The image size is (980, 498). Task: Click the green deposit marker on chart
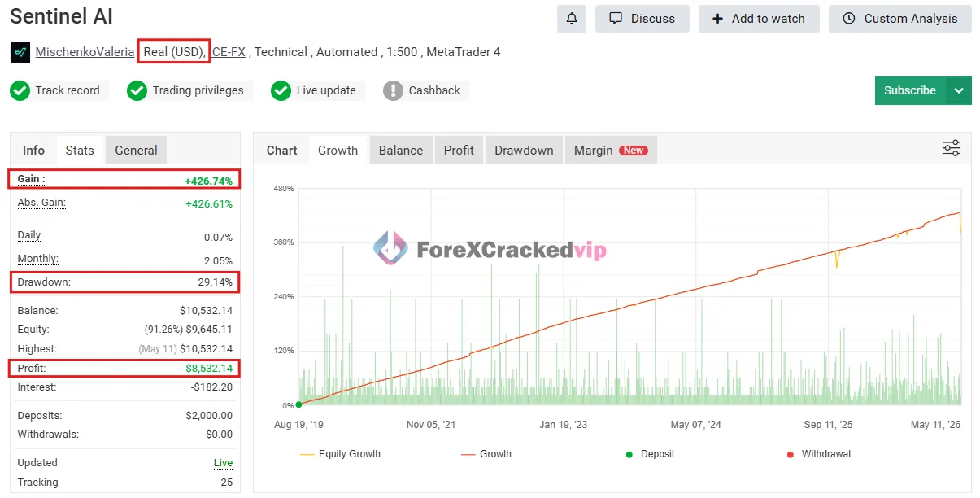(x=298, y=404)
